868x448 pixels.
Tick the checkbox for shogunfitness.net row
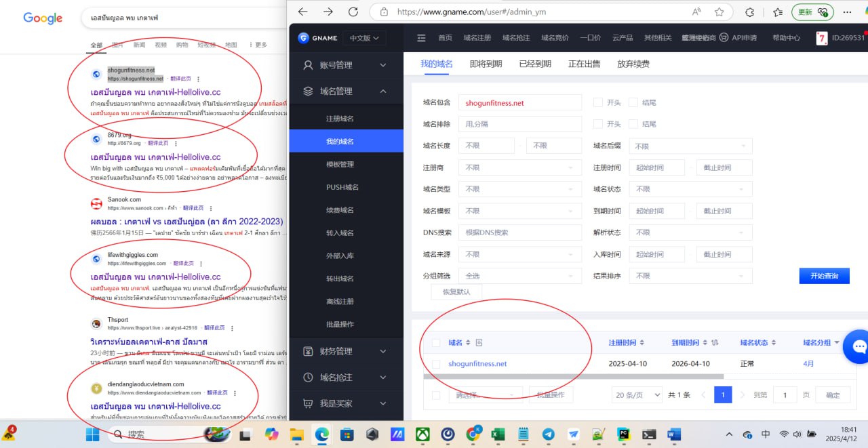point(436,364)
